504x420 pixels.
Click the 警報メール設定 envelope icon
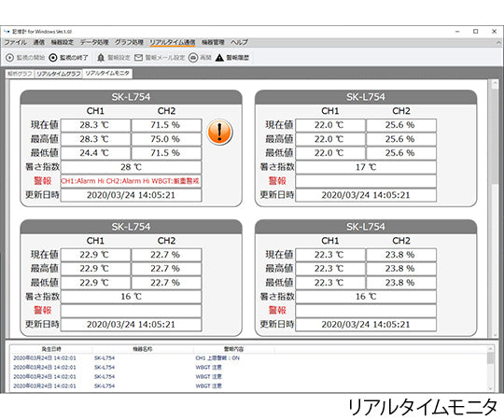coord(138,58)
